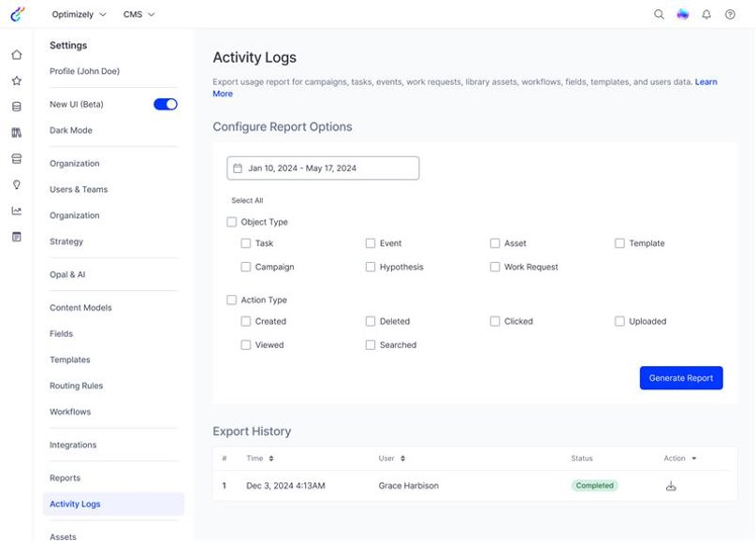Open the favorites star icon in left rail
The height and width of the screenshot is (541, 756).
pyautogui.click(x=16, y=81)
